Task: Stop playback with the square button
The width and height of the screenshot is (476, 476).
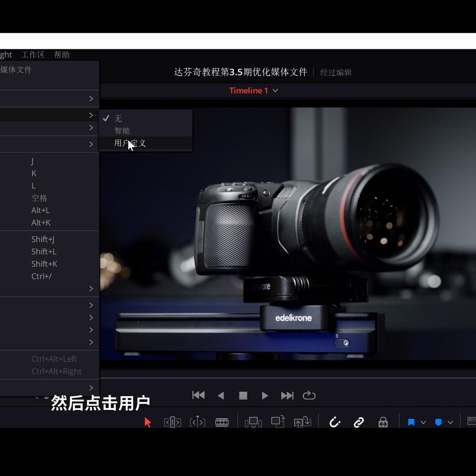Action: (x=243, y=396)
